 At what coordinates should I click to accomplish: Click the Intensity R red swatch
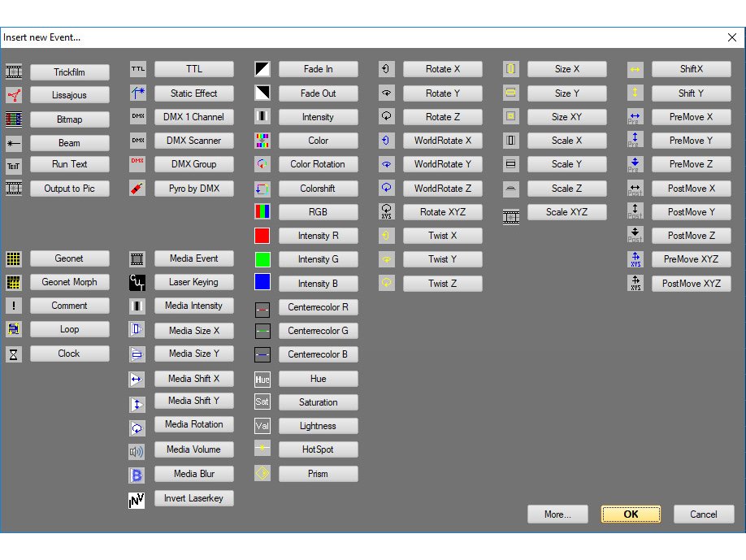[262, 236]
